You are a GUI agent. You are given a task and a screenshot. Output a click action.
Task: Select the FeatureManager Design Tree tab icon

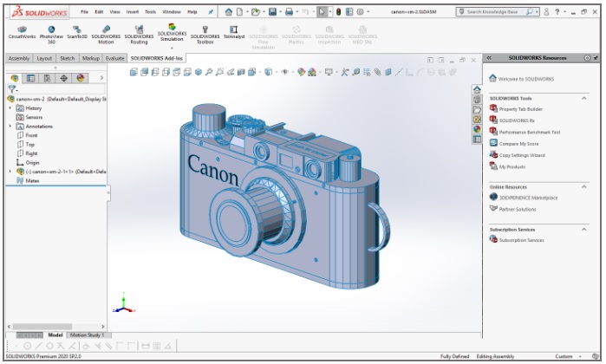[14, 78]
